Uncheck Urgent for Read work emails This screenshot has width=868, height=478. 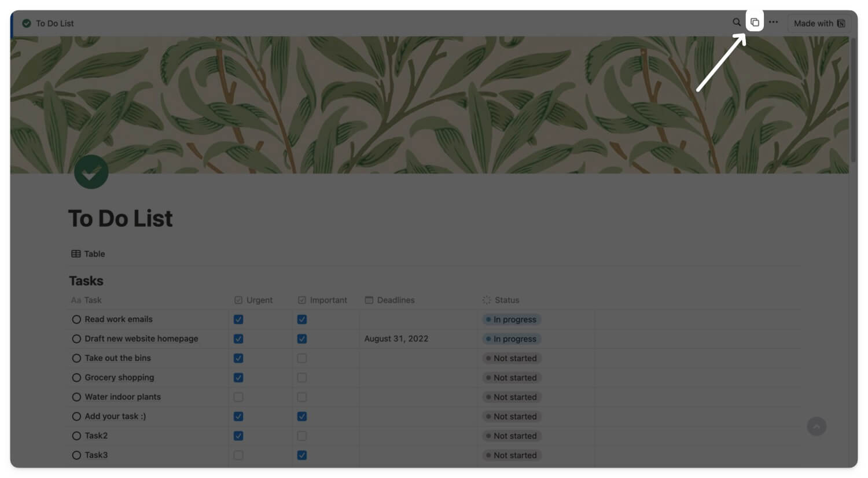point(238,319)
